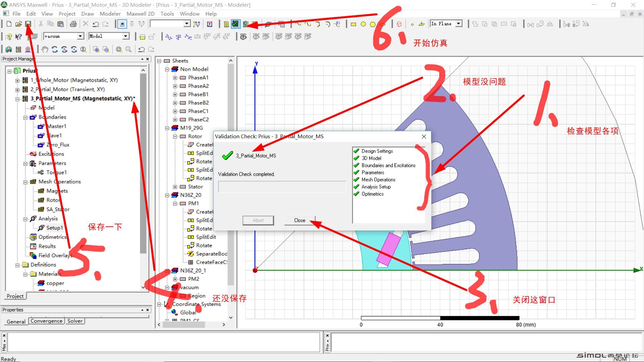Open the Draw menu
The width and height of the screenshot is (644, 362).
(x=88, y=14)
